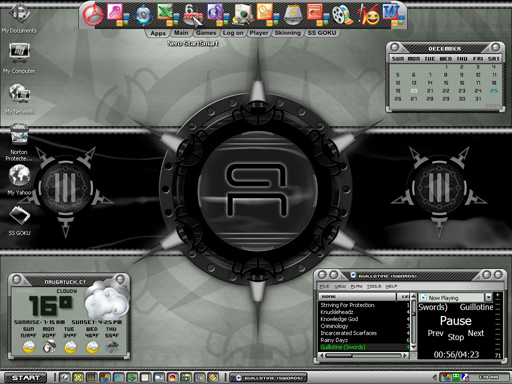Open My Documents desktop icon
The height and width of the screenshot is (384, 512).
click(19, 18)
